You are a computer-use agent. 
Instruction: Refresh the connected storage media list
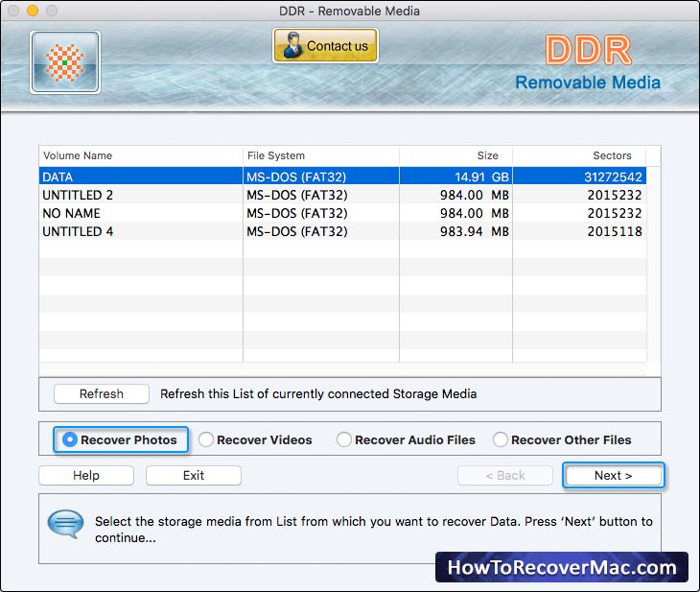(102, 393)
